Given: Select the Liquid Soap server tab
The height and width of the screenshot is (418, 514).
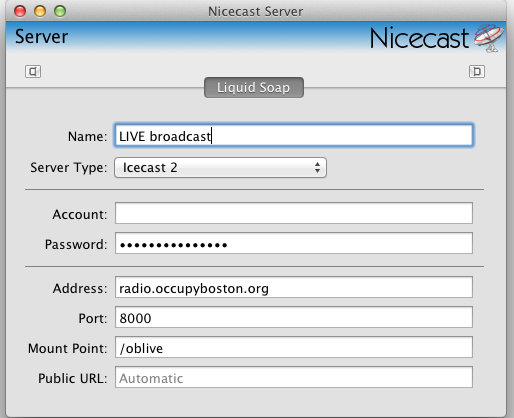Looking at the screenshot, I should [254, 88].
